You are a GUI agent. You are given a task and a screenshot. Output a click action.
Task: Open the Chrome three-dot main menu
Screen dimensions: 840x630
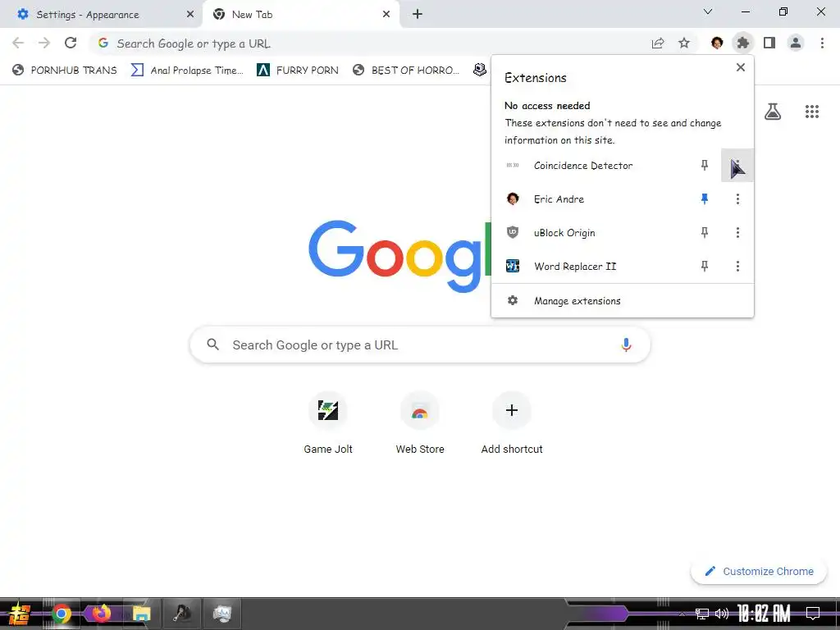click(822, 43)
